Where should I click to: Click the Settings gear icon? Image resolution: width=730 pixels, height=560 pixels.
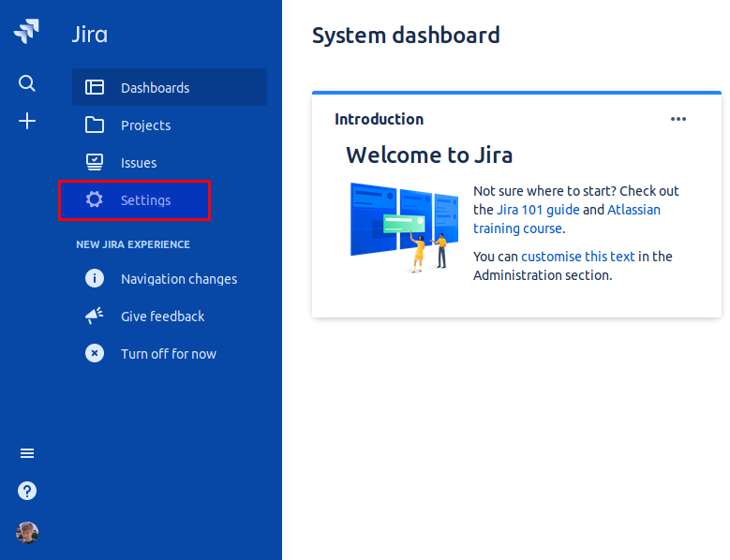95,199
